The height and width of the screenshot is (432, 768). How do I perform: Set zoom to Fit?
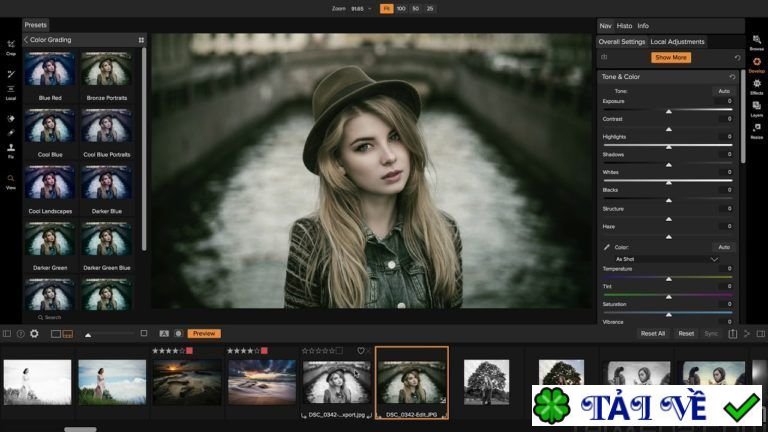(x=386, y=8)
